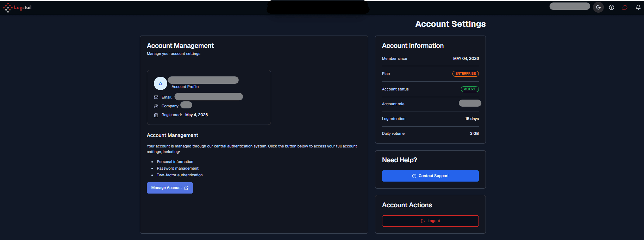Click the ACTIVE status badge

tap(470, 89)
